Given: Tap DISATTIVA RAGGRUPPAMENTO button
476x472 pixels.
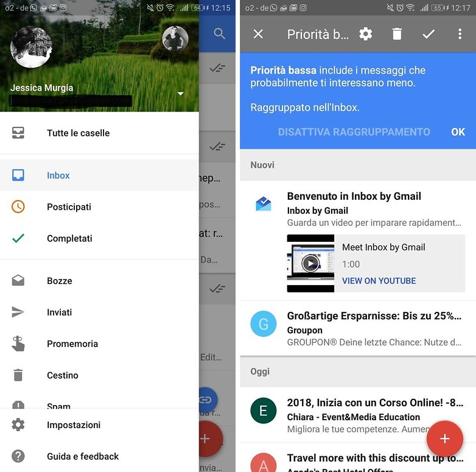Looking at the screenshot, I should [x=354, y=132].
